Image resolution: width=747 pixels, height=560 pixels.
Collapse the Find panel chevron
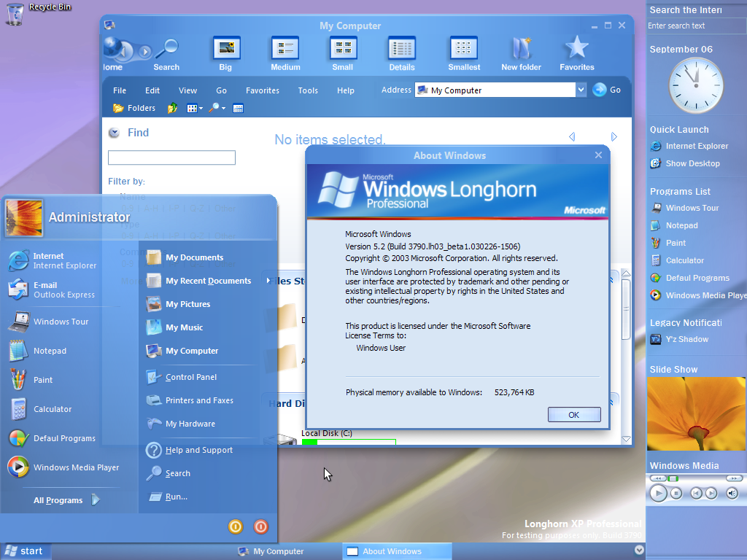coord(114,133)
